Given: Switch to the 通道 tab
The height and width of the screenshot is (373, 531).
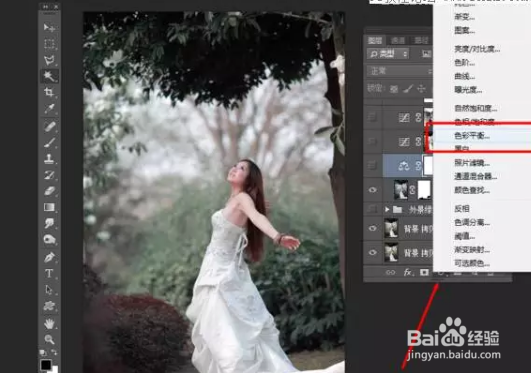Looking at the screenshot, I should (x=398, y=41).
